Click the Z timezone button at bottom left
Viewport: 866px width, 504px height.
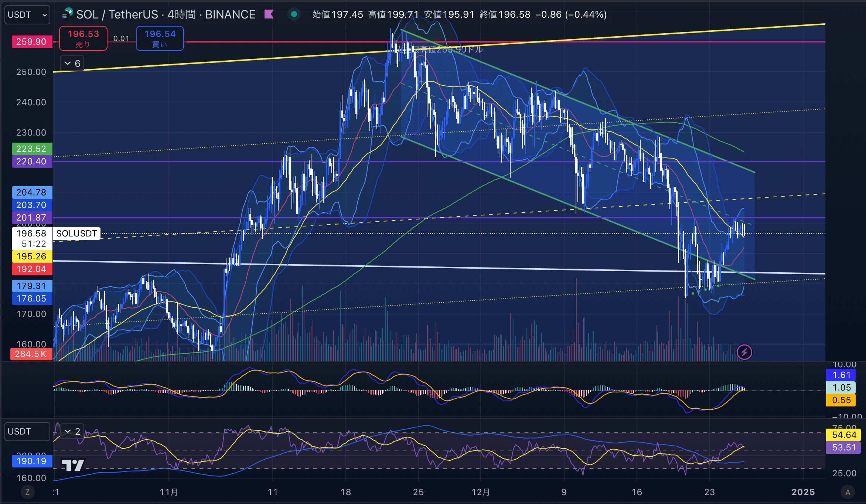(x=27, y=492)
